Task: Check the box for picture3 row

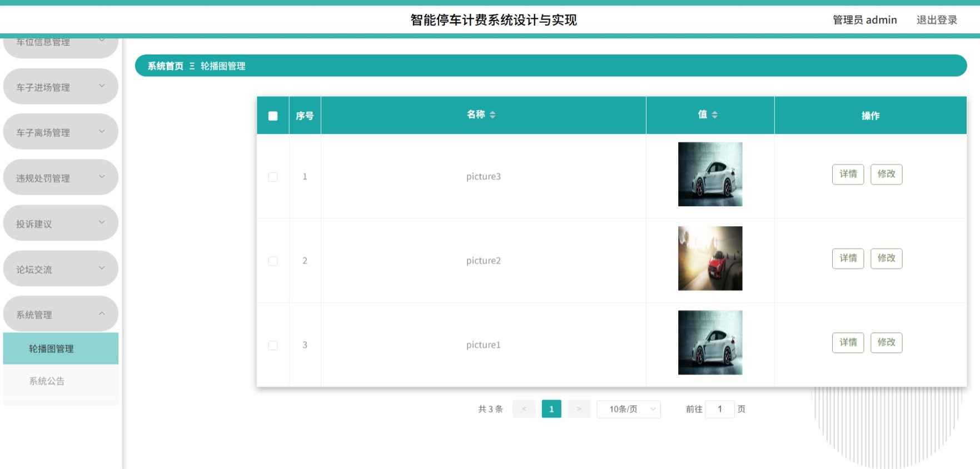Action: tap(273, 177)
